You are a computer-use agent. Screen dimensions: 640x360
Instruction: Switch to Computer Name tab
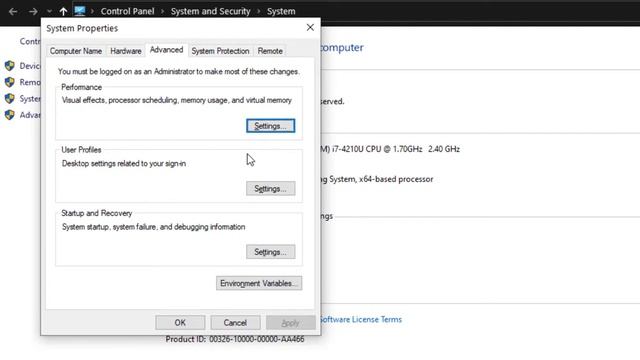[76, 51]
